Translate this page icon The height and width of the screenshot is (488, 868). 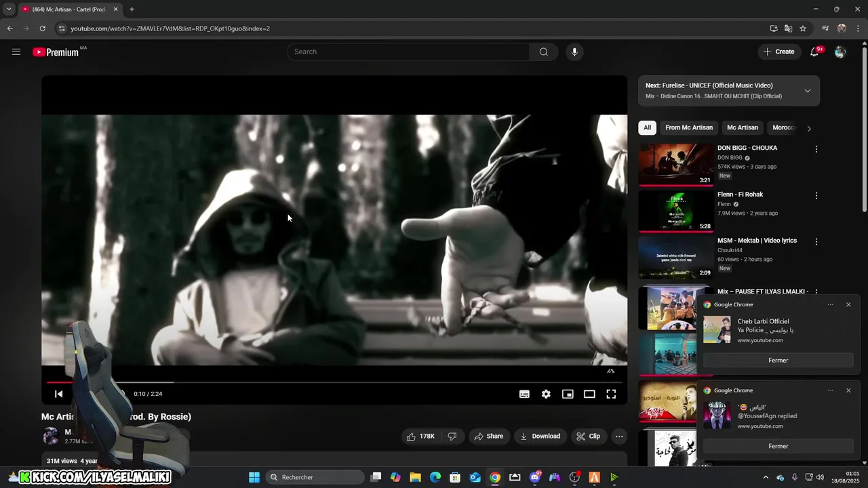pyautogui.click(x=788, y=28)
